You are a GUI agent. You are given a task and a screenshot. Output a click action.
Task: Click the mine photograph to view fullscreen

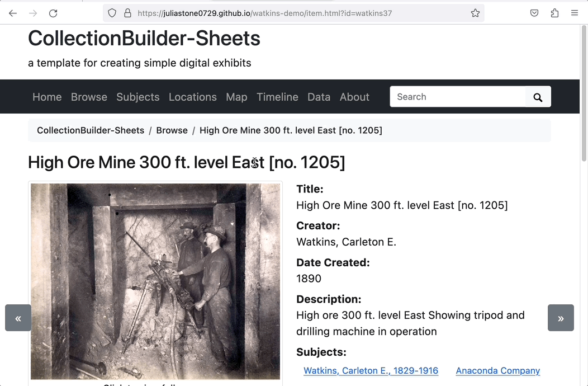point(155,280)
